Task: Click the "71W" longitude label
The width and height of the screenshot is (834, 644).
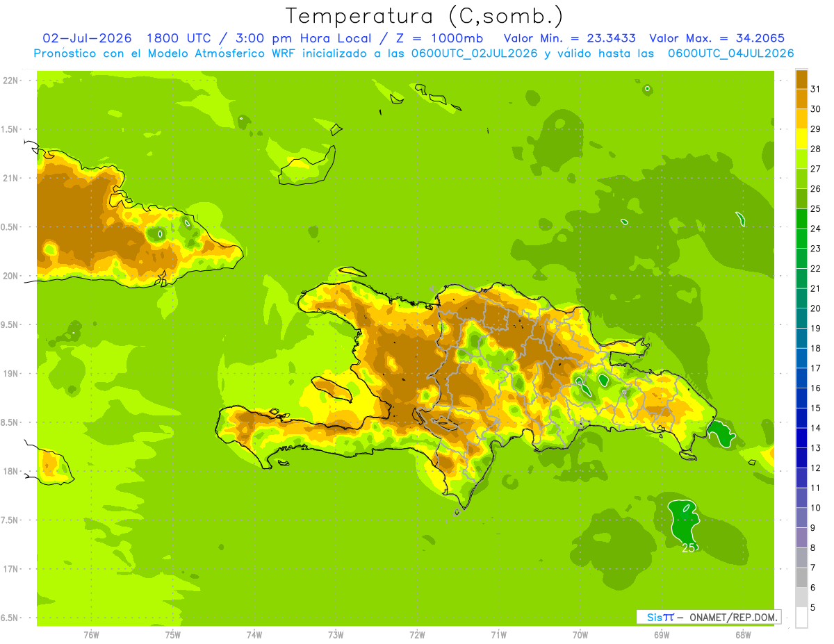Action: tap(498, 635)
